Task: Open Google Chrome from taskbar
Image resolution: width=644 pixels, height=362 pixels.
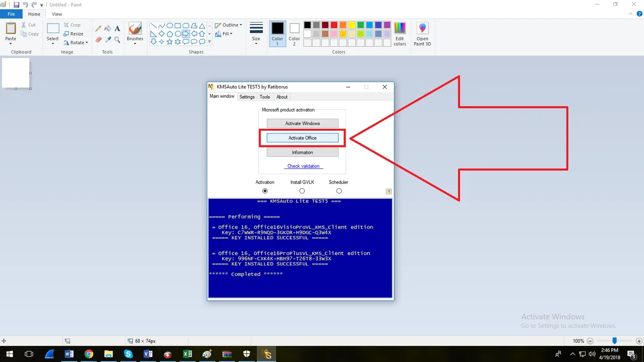Action: click(x=89, y=354)
